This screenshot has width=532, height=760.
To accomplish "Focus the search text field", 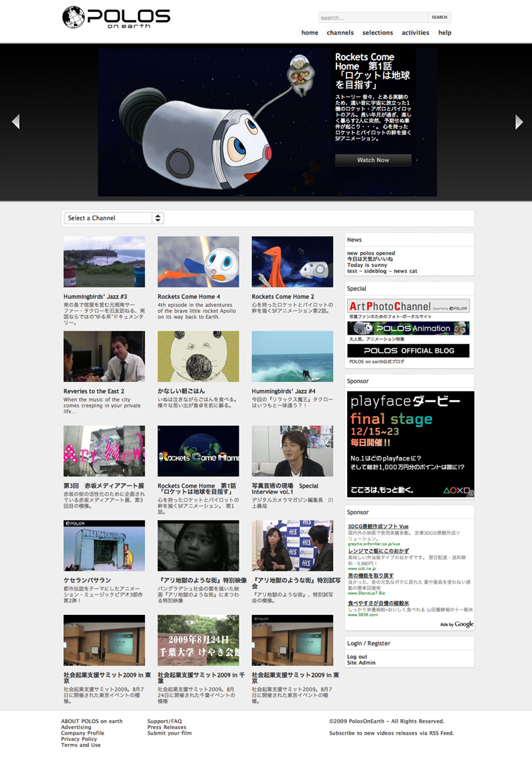I will [x=373, y=17].
